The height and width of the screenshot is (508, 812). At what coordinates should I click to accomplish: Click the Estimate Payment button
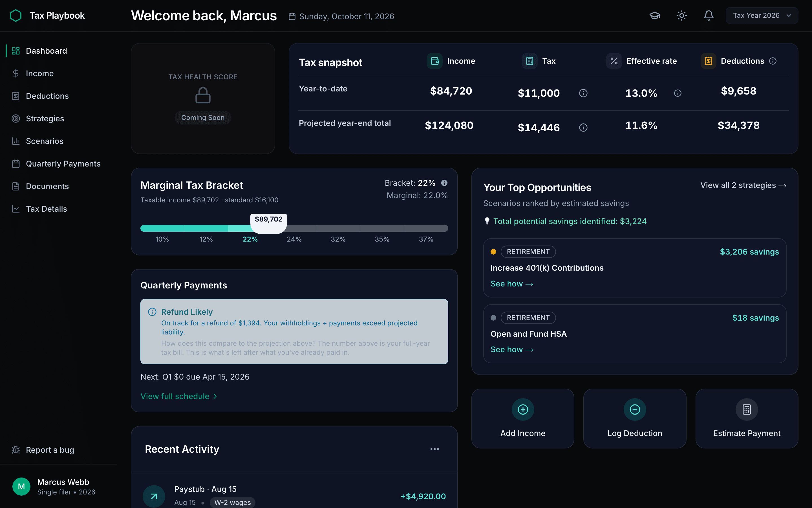point(747,418)
